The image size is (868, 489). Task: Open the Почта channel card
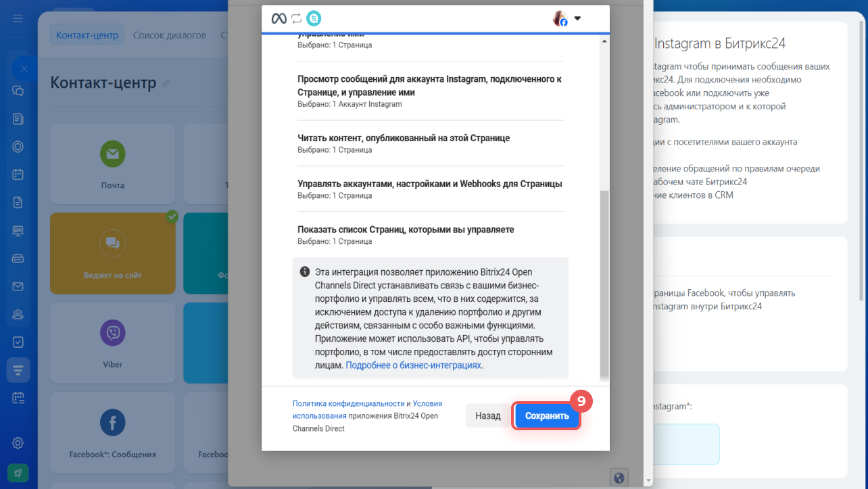click(x=113, y=163)
